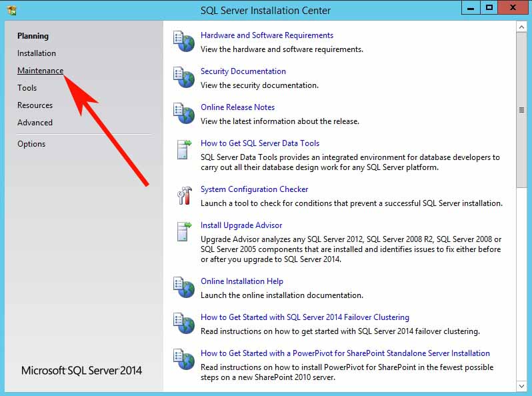Open the Options section
The width and height of the screenshot is (532, 396).
(x=31, y=144)
